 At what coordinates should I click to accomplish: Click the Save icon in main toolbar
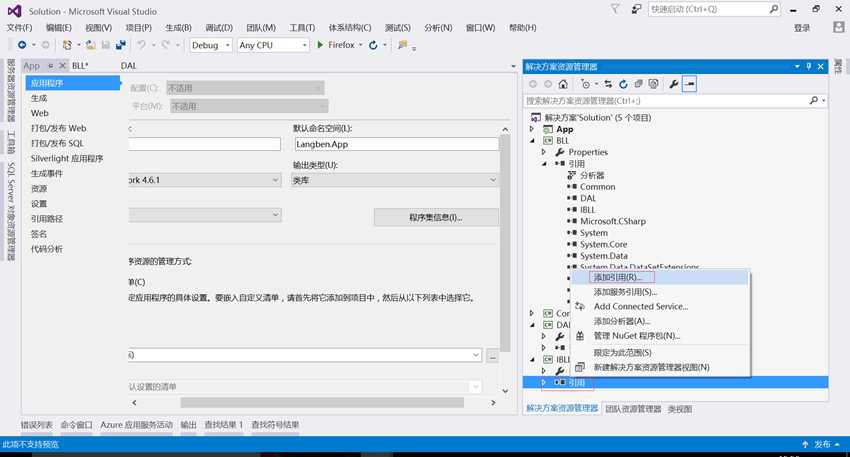pos(106,45)
